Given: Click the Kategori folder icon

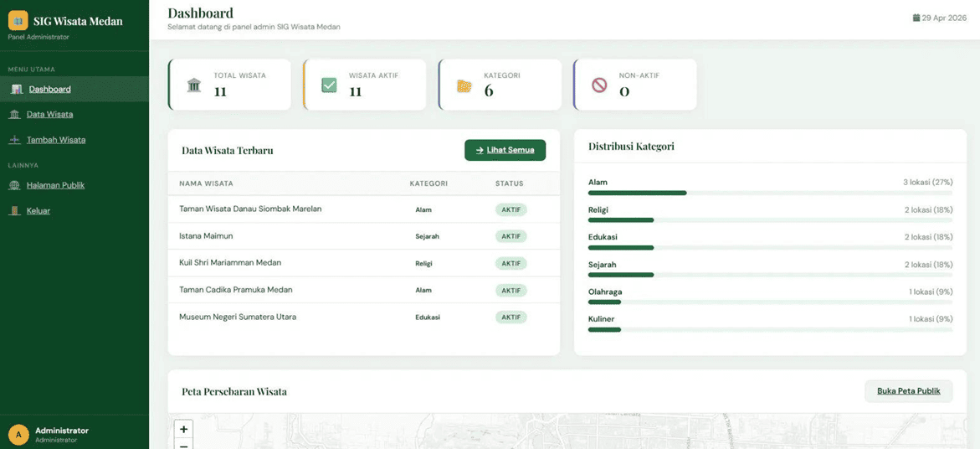Looking at the screenshot, I should 464,85.
